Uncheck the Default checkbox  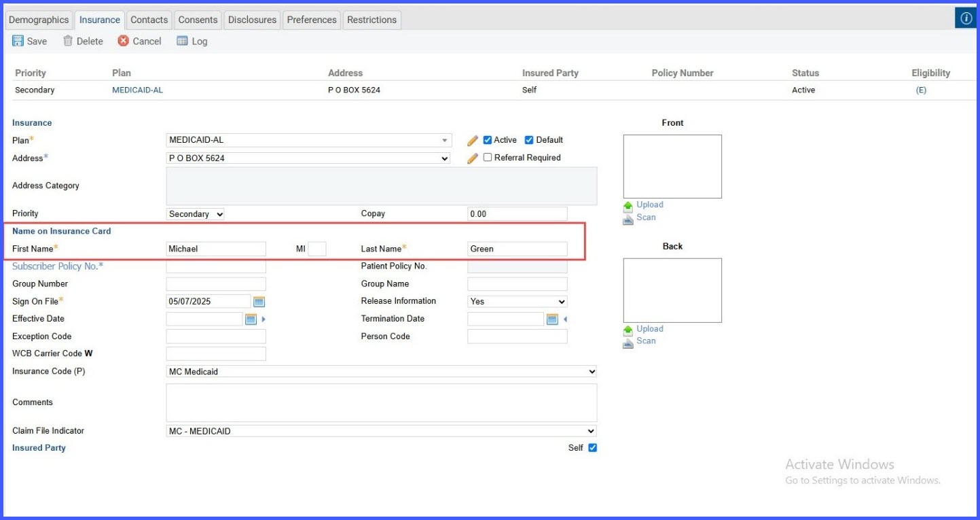pyautogui.click(x=529, y=140)
